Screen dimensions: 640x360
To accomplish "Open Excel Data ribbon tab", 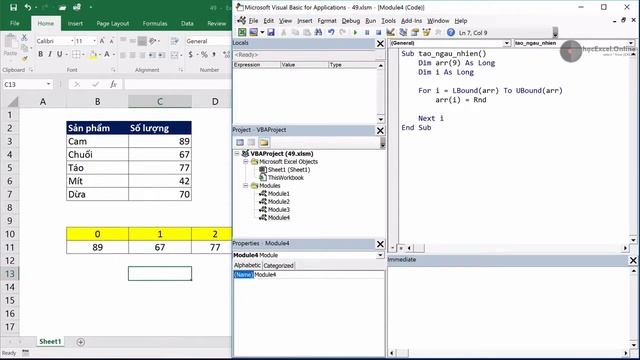I will (x=187, y=24).
